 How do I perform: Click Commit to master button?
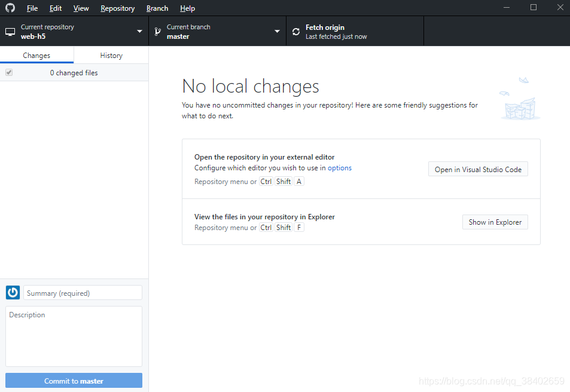(74, 381)
